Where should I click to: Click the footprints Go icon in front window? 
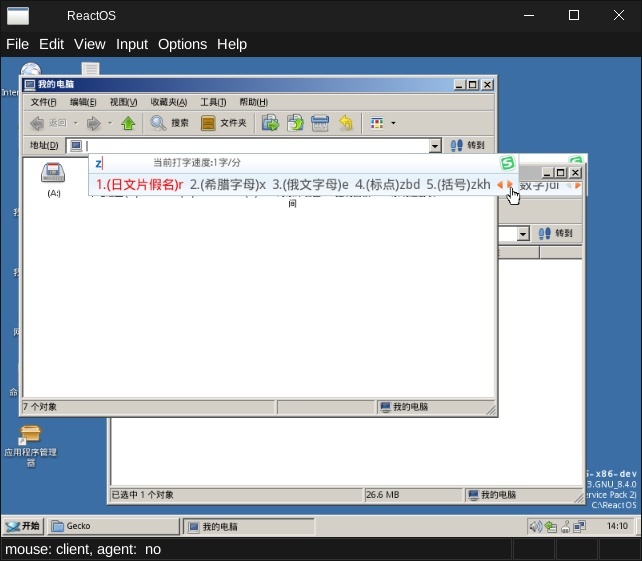pyautogui.click(x=457, y=145)
